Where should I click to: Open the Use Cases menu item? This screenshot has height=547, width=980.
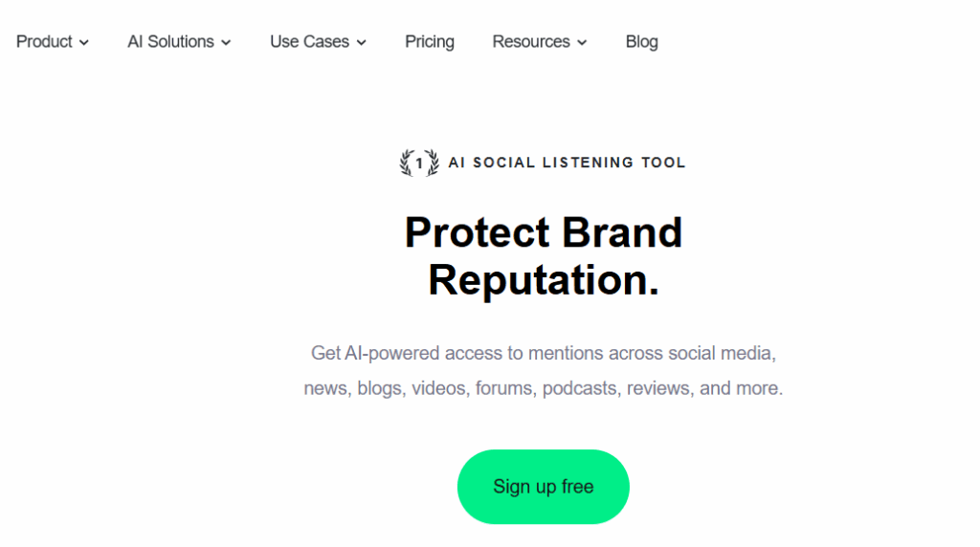point(318,42)
